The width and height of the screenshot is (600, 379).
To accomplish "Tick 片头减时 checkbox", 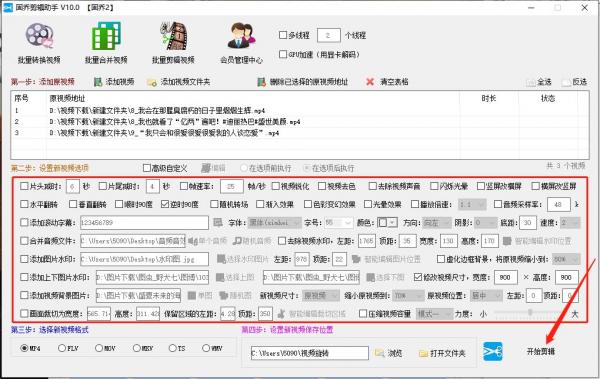I will (x=24, y=186).
